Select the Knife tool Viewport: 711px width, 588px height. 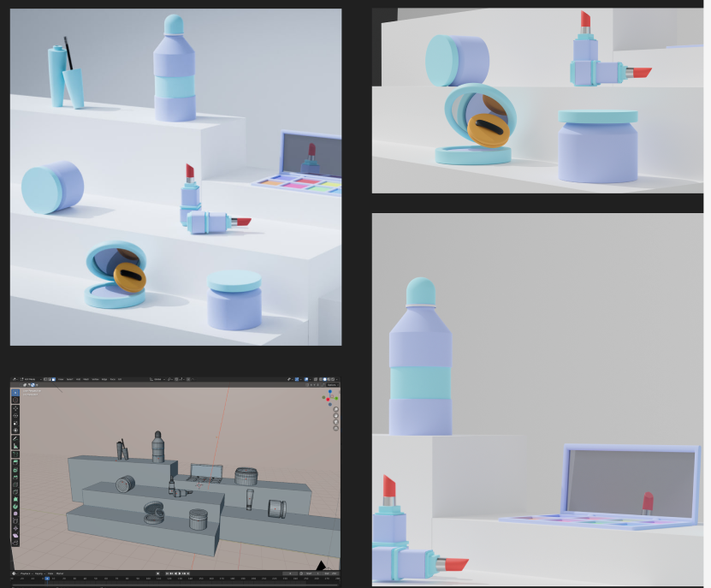tap(15, 492)
